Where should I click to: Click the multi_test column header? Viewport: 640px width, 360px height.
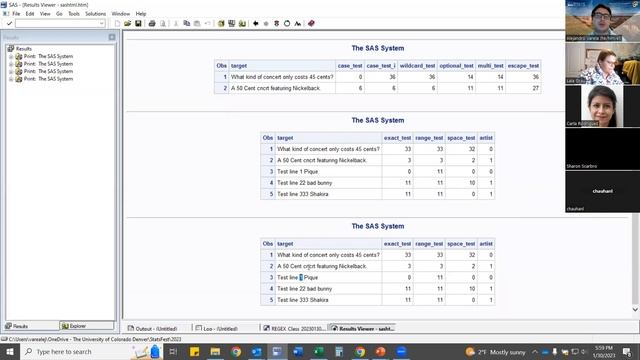click(x=490, y=66)
